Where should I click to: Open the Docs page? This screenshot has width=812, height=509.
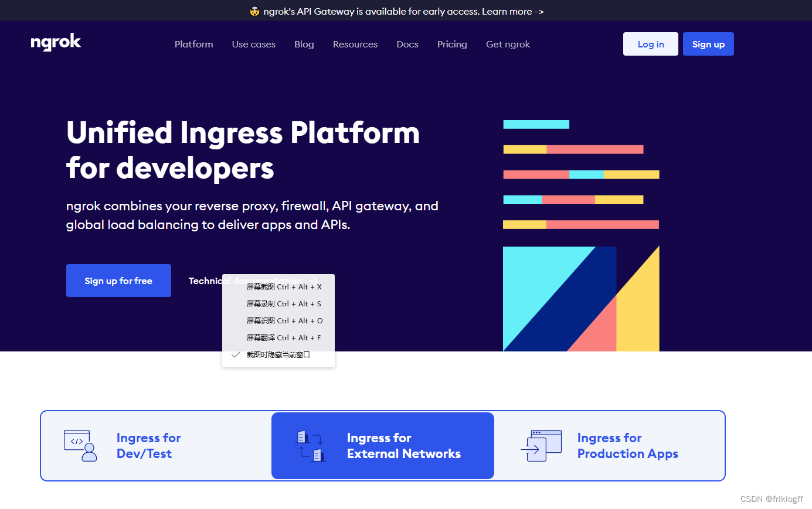coord(407,44)
